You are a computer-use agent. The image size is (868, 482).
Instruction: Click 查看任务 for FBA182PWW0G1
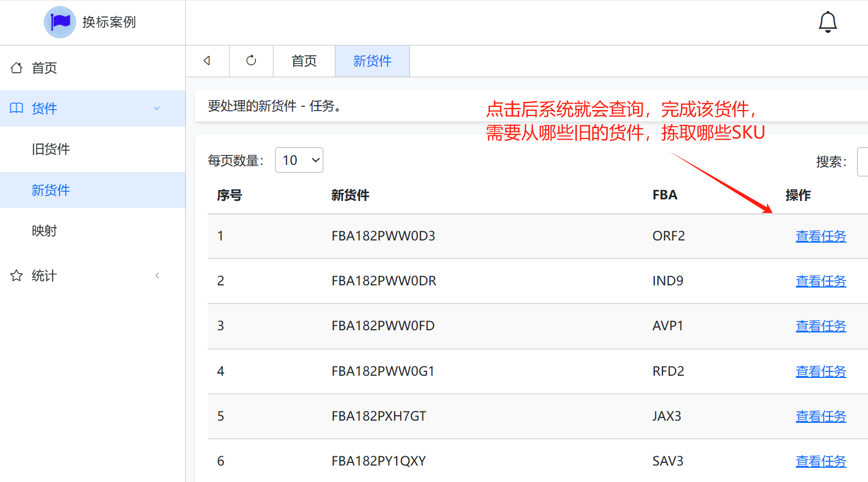point(821,371)
